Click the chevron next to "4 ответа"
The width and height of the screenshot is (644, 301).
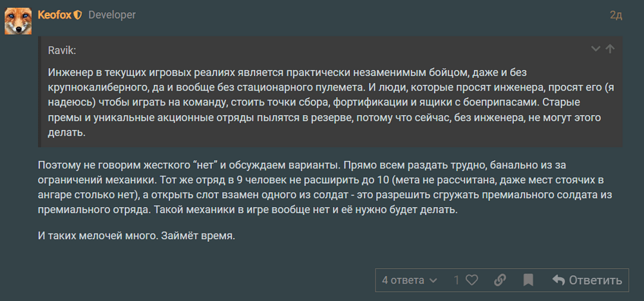pyautogui.click(x=433, y=280)
